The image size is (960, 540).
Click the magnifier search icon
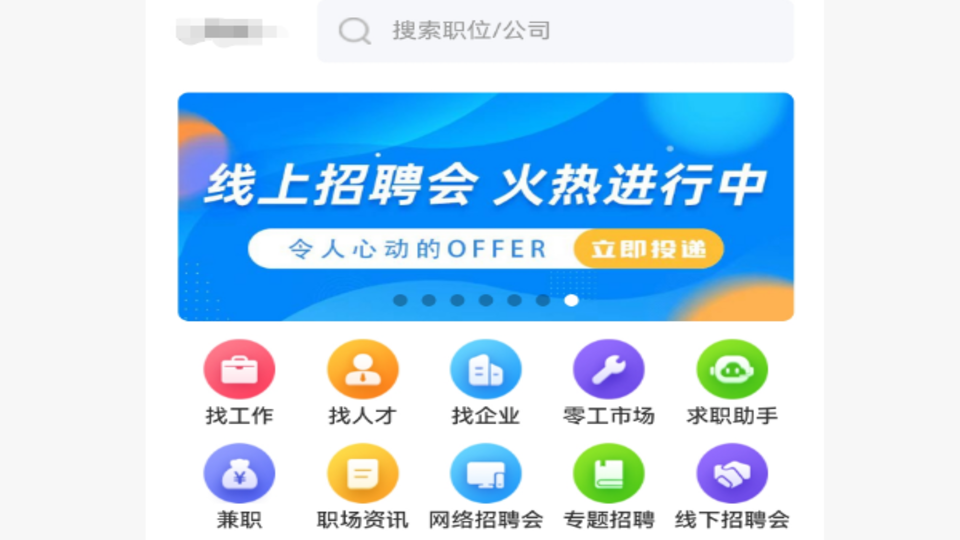[x=355, y=31]
